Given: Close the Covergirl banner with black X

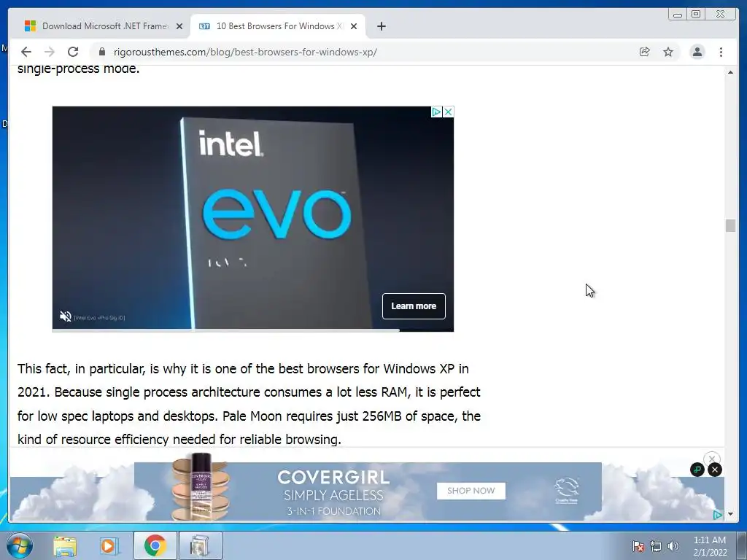Looking at the screenshot, I should [x=715, y=470].
